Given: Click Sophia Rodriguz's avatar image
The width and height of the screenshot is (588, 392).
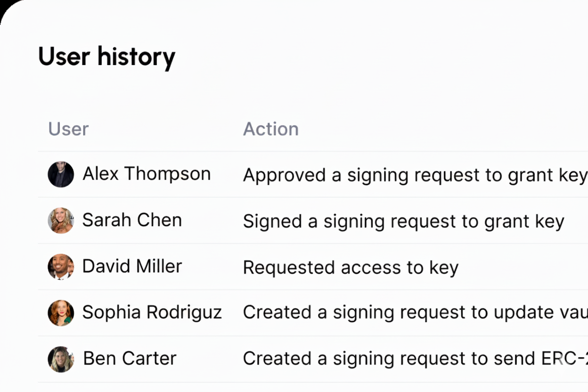Looking at the screenshot, I should point(61,313).
